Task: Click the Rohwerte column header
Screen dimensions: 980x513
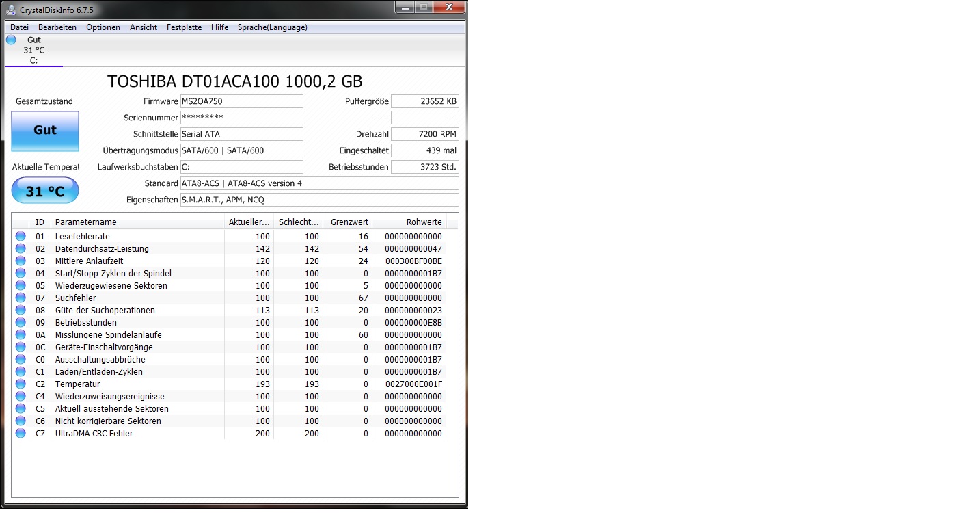Action: point(409,222)
